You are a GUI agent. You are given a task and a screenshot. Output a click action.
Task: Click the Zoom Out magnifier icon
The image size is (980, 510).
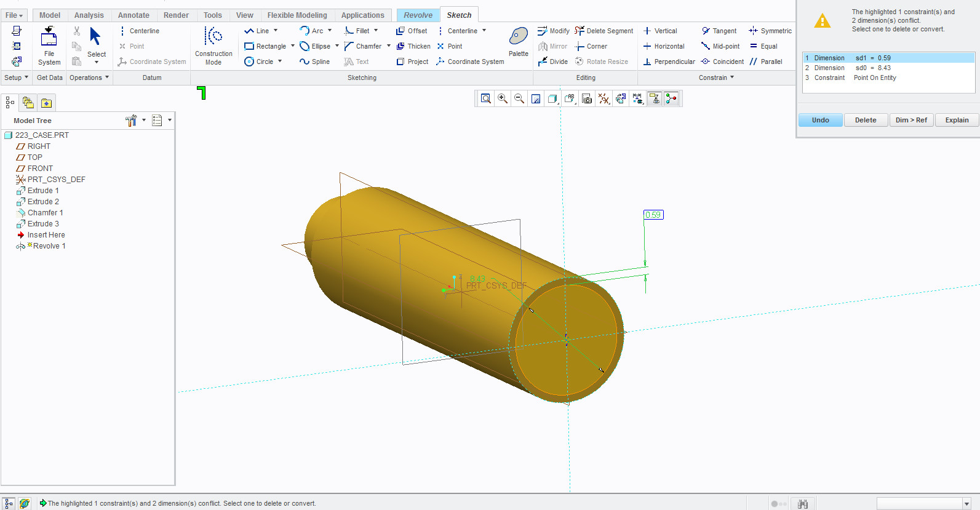(519, 98)
